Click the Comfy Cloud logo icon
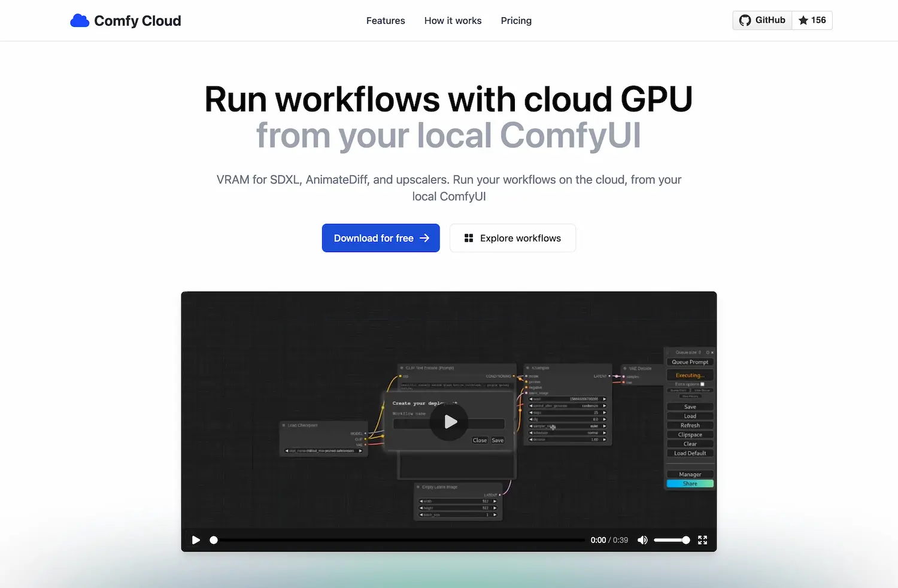This screenshot has width=898, height=588. [80, 20]
